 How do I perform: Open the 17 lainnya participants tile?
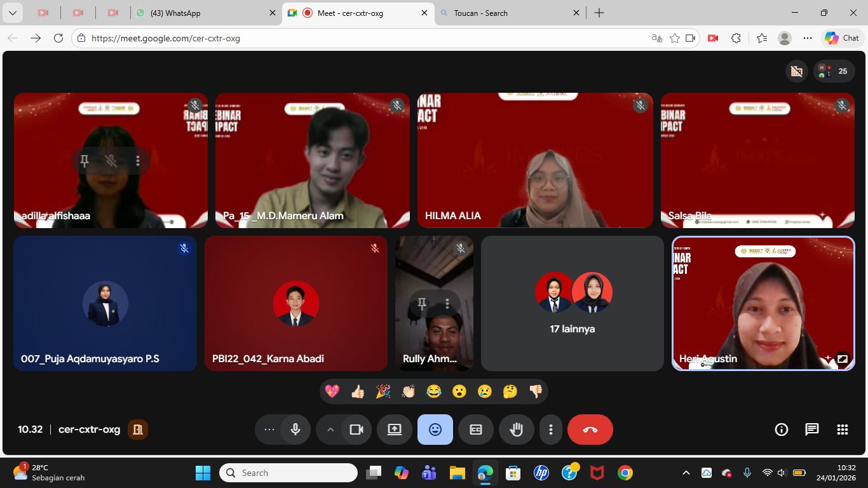[572, 304]
